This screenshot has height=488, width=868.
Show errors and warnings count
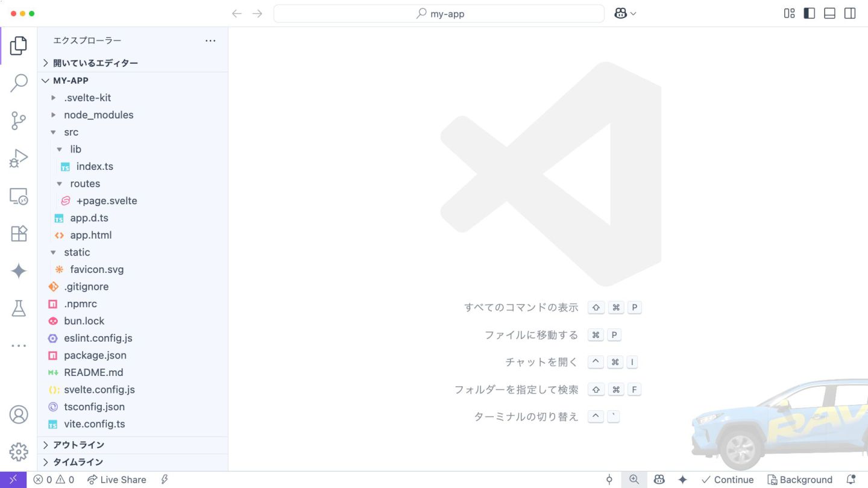54,480
